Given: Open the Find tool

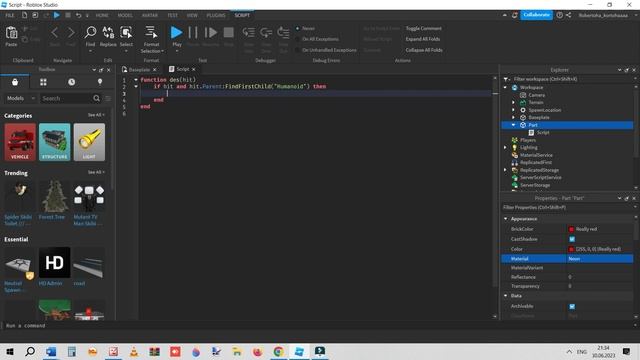Looking at the screenshot, I should tap(90, 33).
